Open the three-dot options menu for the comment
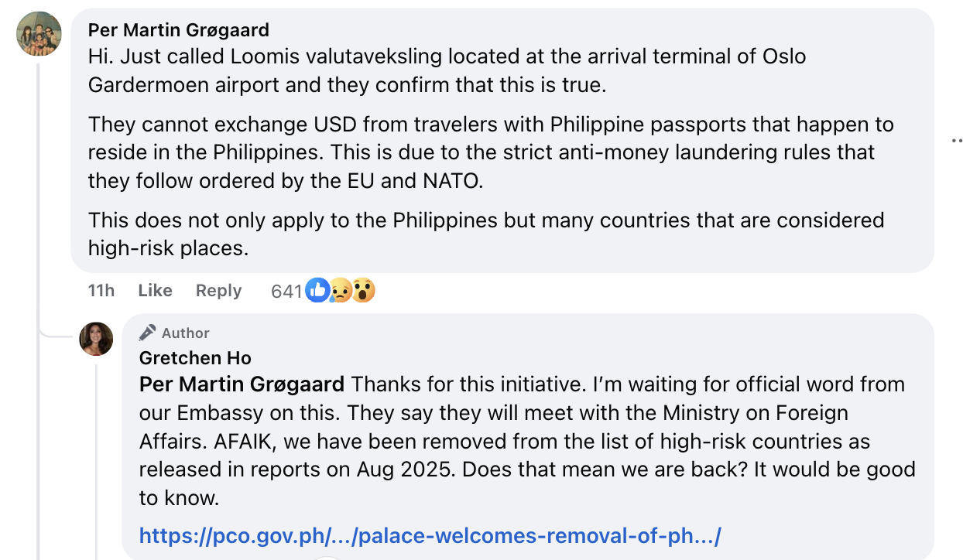 coord(957,141)
